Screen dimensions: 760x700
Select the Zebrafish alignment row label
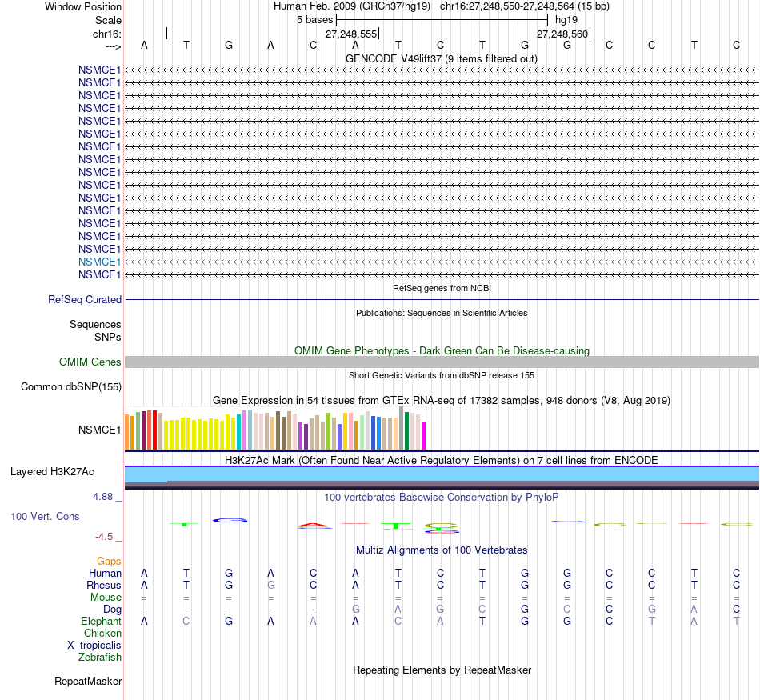(100, 658)
